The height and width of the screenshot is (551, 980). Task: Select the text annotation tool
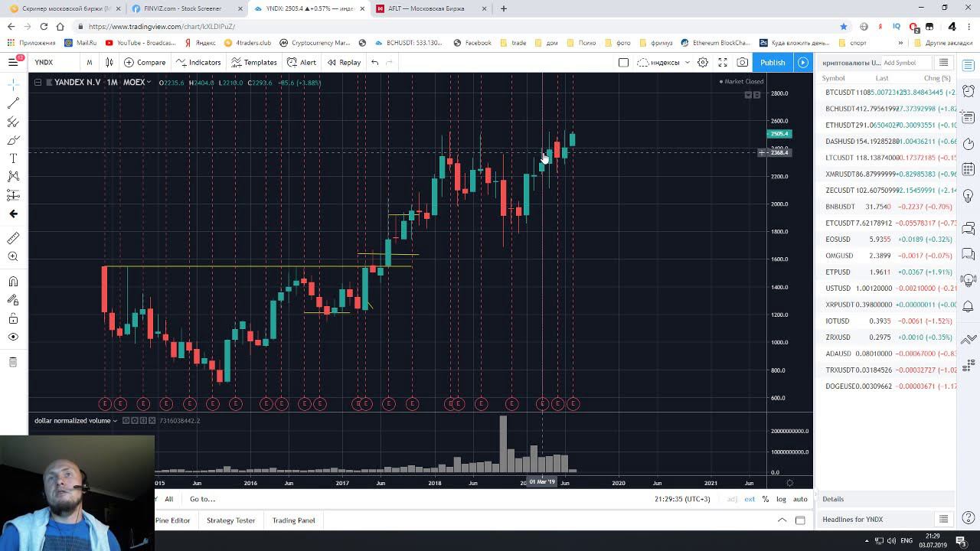click(13, 158)
